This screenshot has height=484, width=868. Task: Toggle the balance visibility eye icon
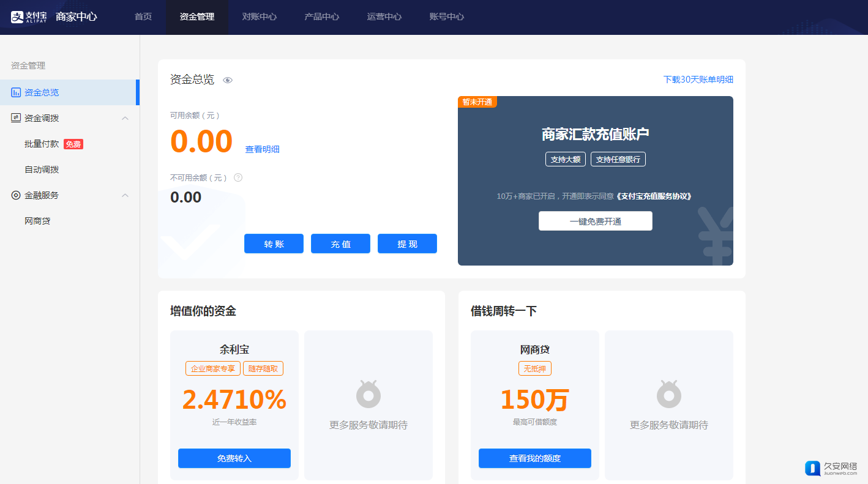click(x=228, y=80)
